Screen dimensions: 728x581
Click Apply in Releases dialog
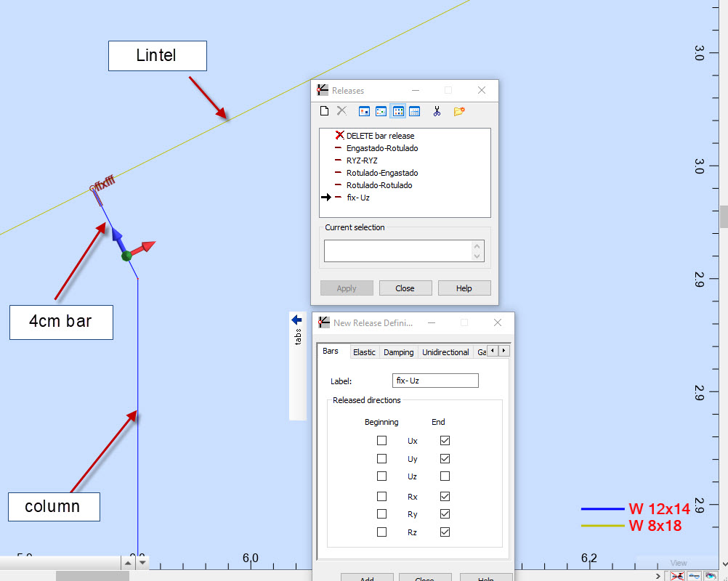[x=347, y=288]
